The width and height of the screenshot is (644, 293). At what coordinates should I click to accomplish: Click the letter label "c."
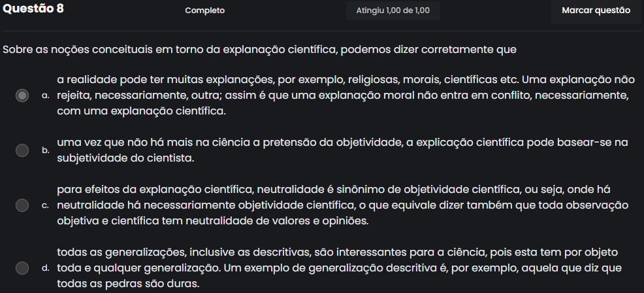tap(45, 206)
